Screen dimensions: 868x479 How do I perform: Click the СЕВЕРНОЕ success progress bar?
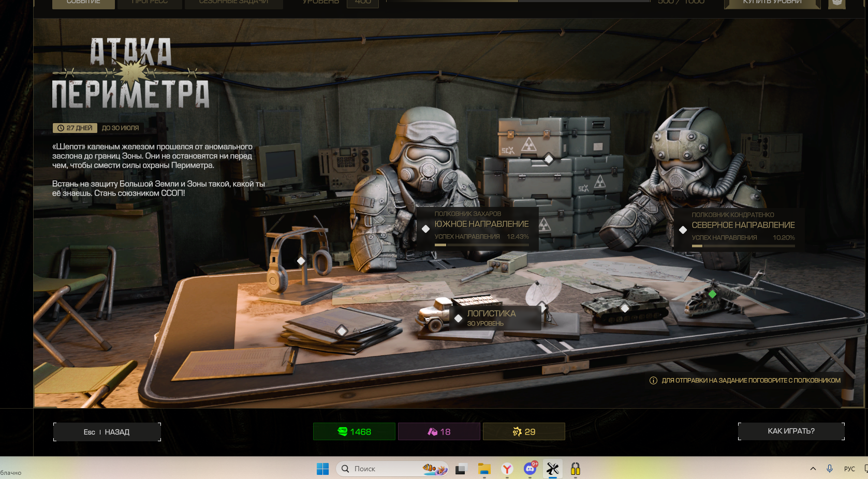743,246
